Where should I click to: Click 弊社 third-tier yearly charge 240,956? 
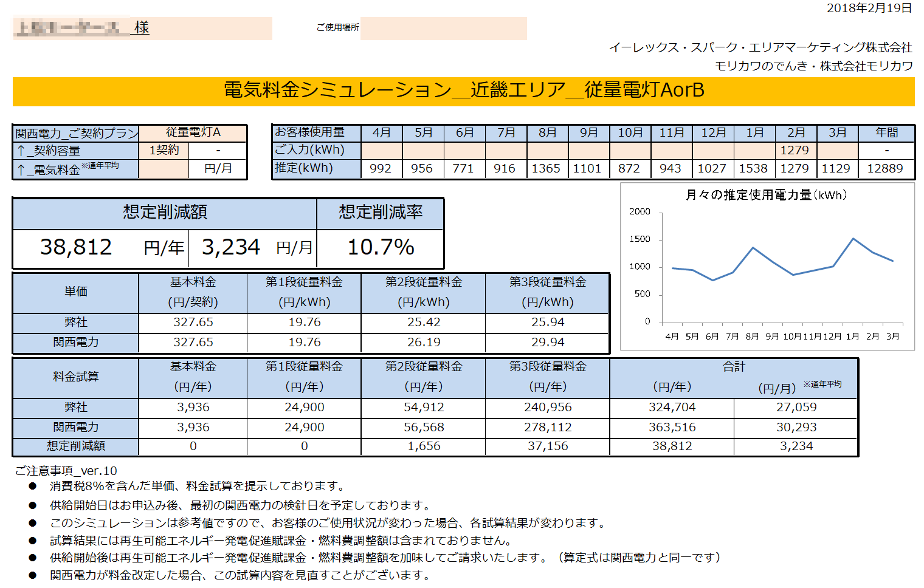[x=548, y=408]
